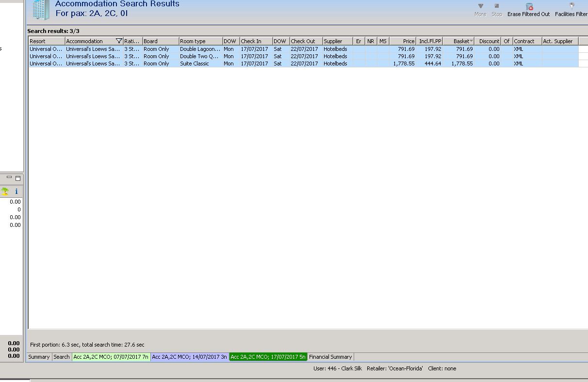Viewport: 588px width, 382px height.
Task: Click Erase Filtered Out icon
Action: pos(529,6)
